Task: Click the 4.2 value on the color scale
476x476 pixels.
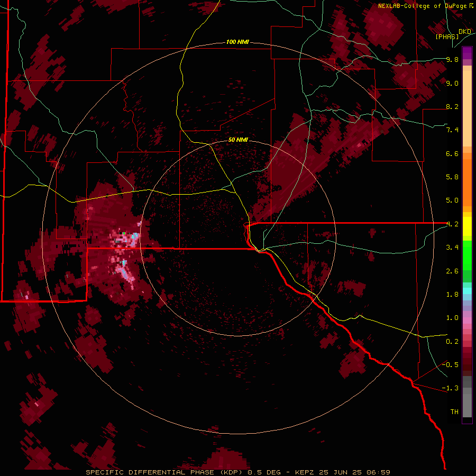Action: coord(452,224)
